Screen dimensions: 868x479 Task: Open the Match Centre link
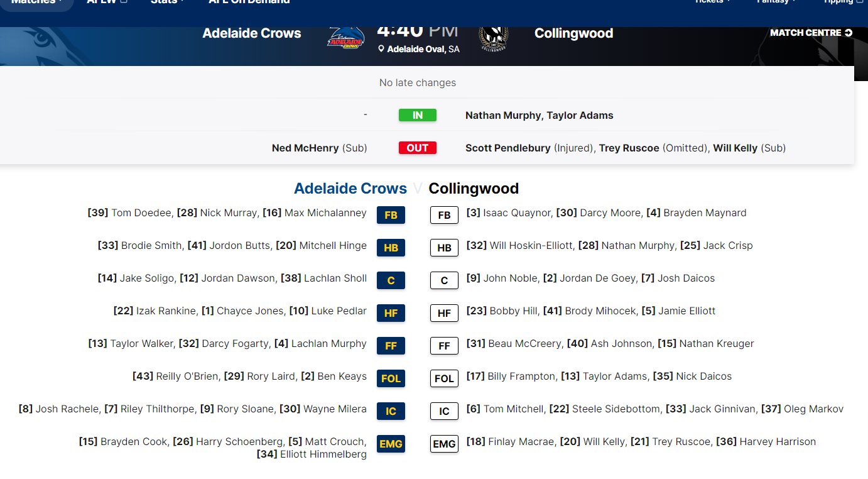tap(811, 33)
